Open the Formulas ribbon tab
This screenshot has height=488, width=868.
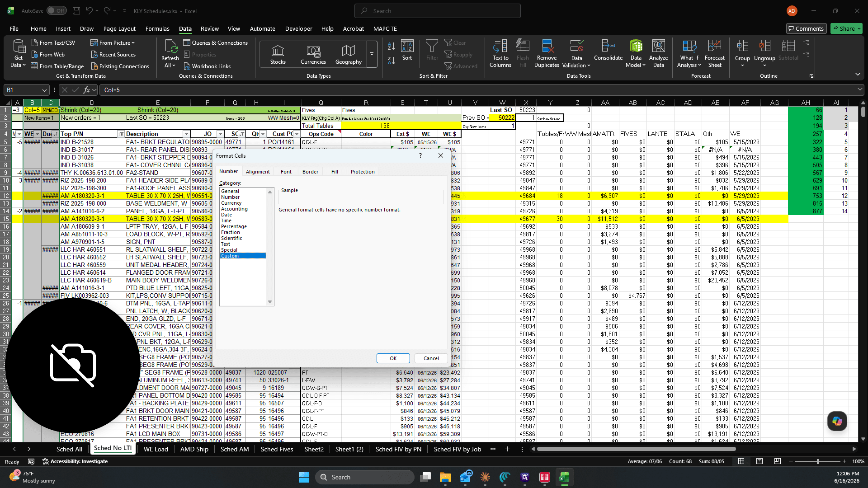pyautogui.click(x=157, y=28)
